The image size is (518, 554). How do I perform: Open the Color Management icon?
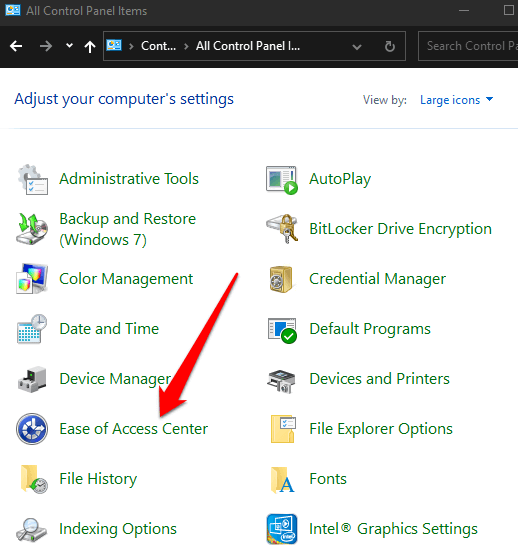[32, 279]
